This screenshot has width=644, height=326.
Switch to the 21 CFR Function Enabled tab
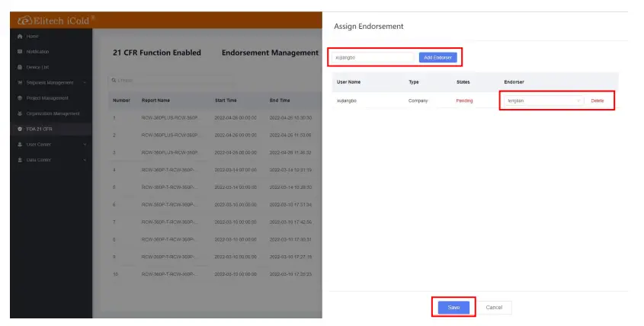tap(157, 53)
